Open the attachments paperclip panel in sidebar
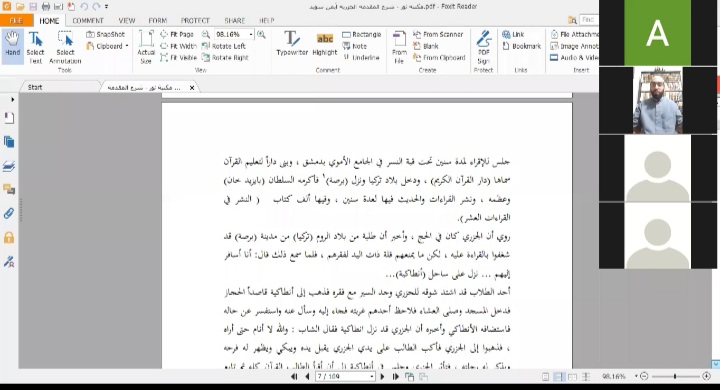Screen dimensions: 720x390 coord(9,213)
